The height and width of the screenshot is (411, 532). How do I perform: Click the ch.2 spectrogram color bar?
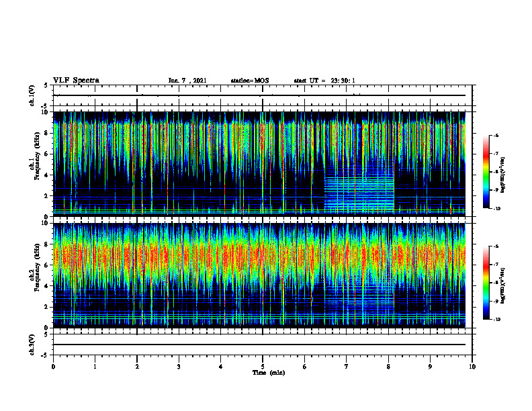tap(486, 283)
